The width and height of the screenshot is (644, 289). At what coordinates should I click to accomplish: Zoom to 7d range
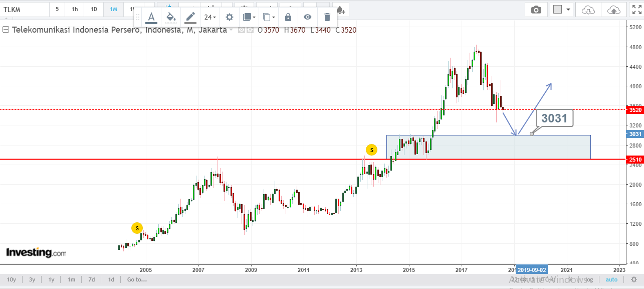pos(92,279)
